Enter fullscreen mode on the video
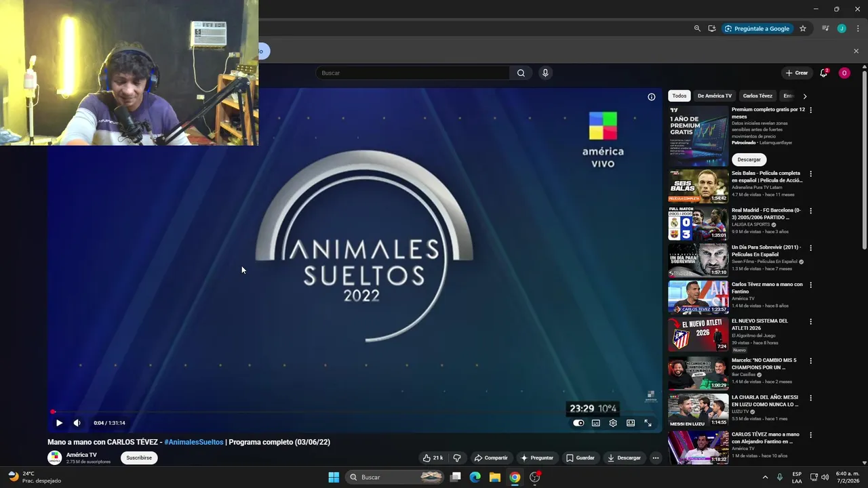Image resolution: width=868 pixels, height=488 pixels. (x=648, y=423)
